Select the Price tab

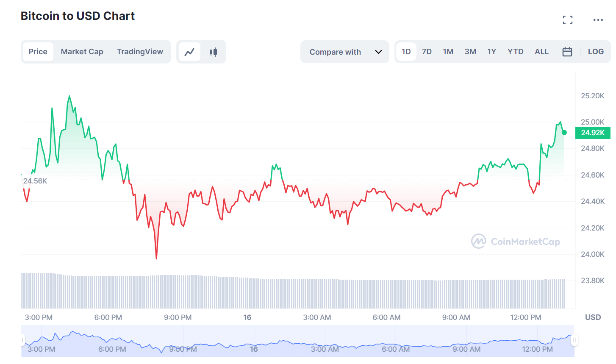38,52
